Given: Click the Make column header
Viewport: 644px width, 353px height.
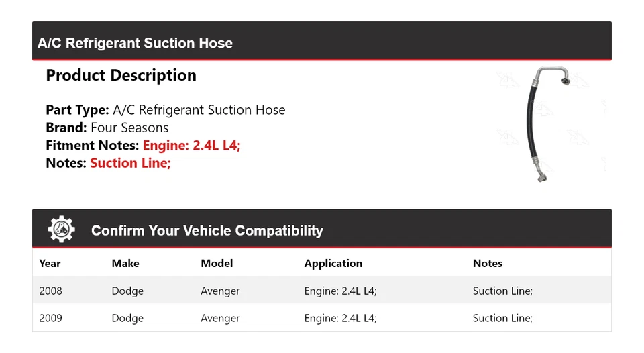Looking at the screenshot, I should 125,264.
